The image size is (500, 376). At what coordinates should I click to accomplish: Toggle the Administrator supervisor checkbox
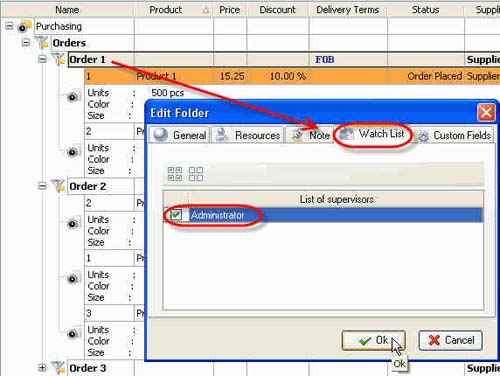176,215
